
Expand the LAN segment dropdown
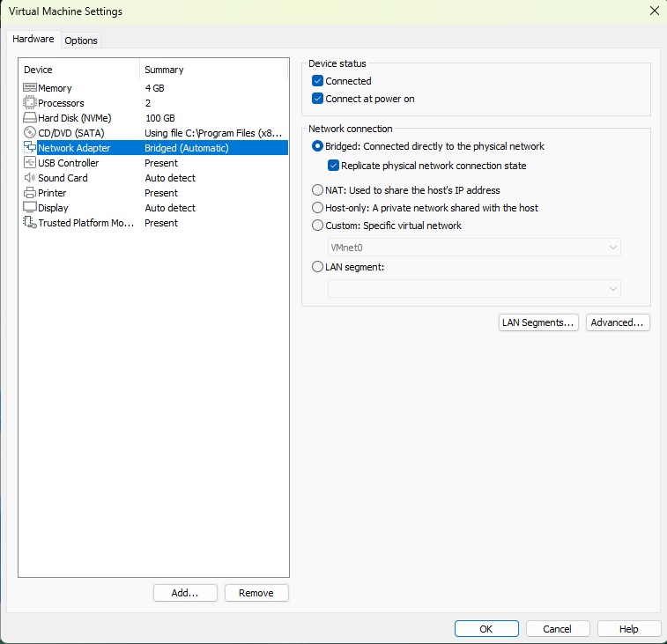474,288
